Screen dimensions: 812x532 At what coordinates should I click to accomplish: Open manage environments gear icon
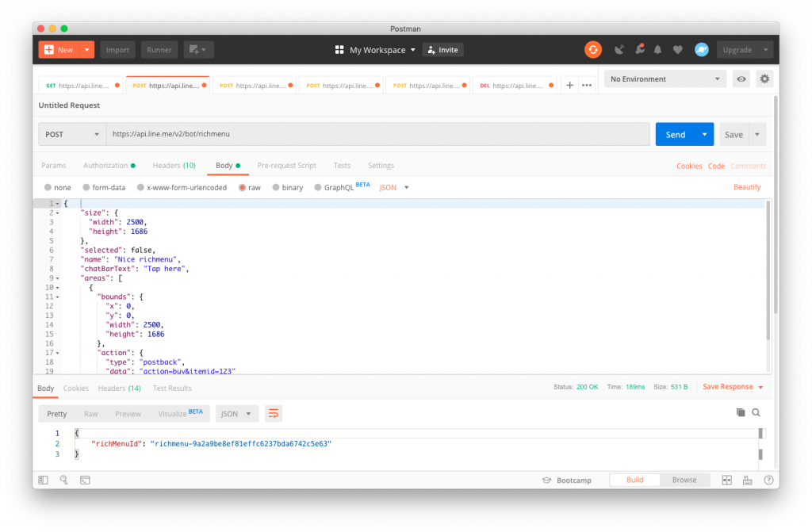click(765, 79)
